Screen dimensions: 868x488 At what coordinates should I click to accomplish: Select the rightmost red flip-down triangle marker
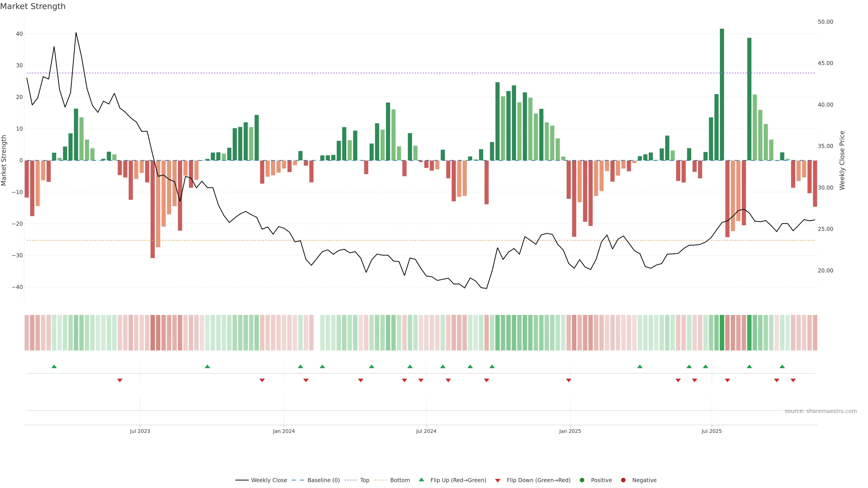pyautogui.click(x=793, y=380)
